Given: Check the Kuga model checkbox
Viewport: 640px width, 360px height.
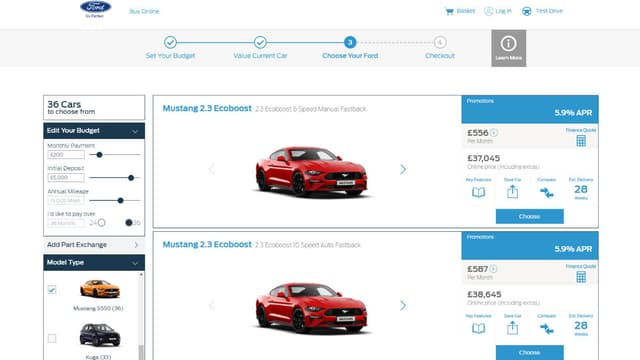Looking at the screenshot, I should [52, 338].
